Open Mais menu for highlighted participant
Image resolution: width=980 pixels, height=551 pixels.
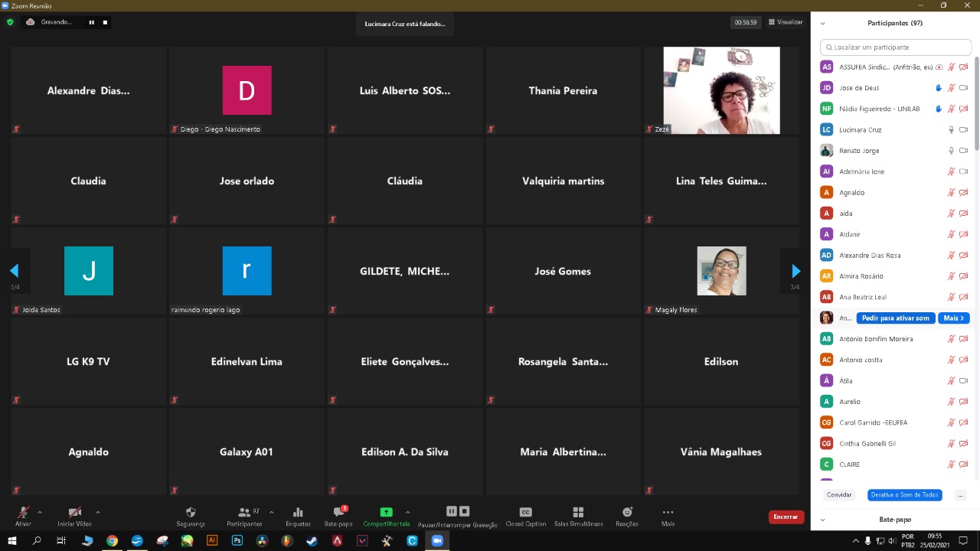coord(954,318)
